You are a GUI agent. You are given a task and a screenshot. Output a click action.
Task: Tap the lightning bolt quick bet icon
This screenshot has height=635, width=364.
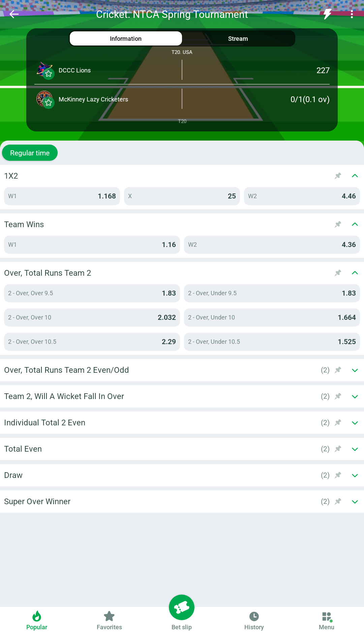click(327, 14)
